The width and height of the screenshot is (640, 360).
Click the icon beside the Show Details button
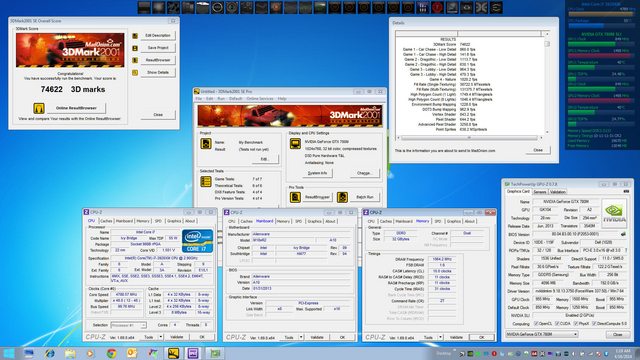pyautogui.click(x=135, y=73)
